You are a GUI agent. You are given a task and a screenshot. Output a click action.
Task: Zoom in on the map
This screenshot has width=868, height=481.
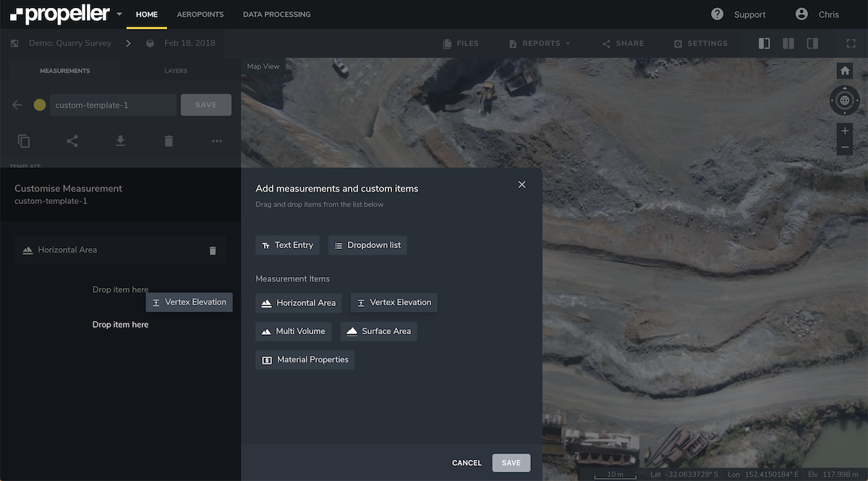pyautogui.click(x=844, y=131)
